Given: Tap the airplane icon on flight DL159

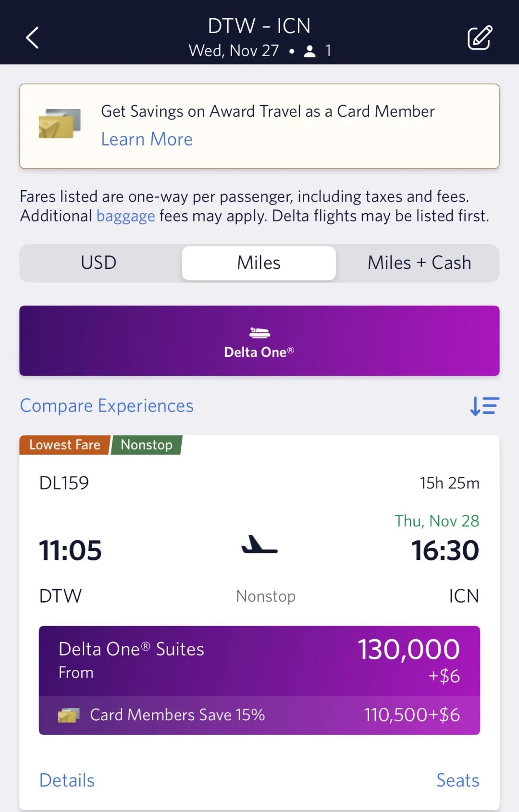Looking at the screenshot, I should (259, 545).
